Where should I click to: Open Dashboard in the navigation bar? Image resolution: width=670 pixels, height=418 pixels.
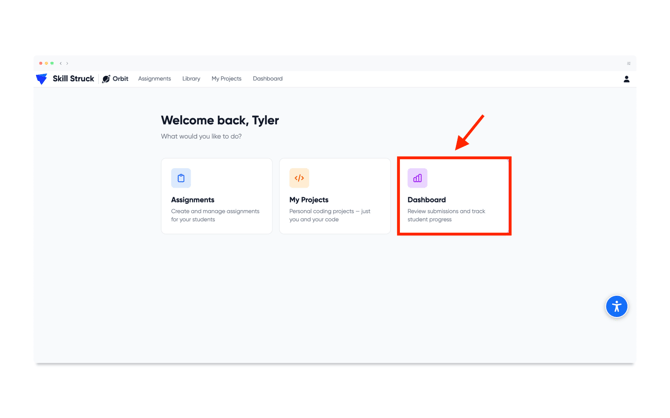click(267, 79)
